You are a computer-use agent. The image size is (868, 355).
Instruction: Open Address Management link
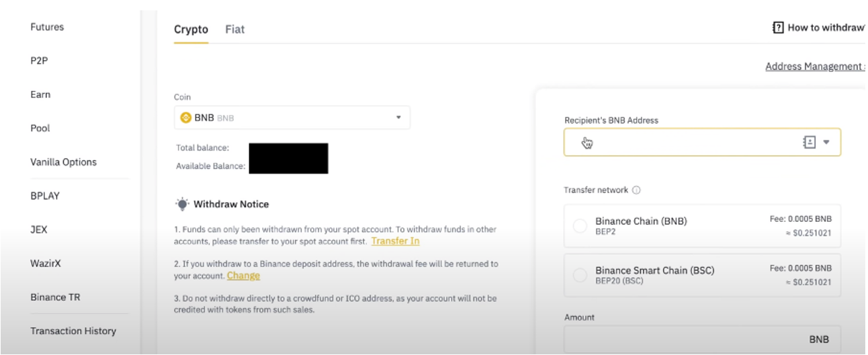point(813,67)
